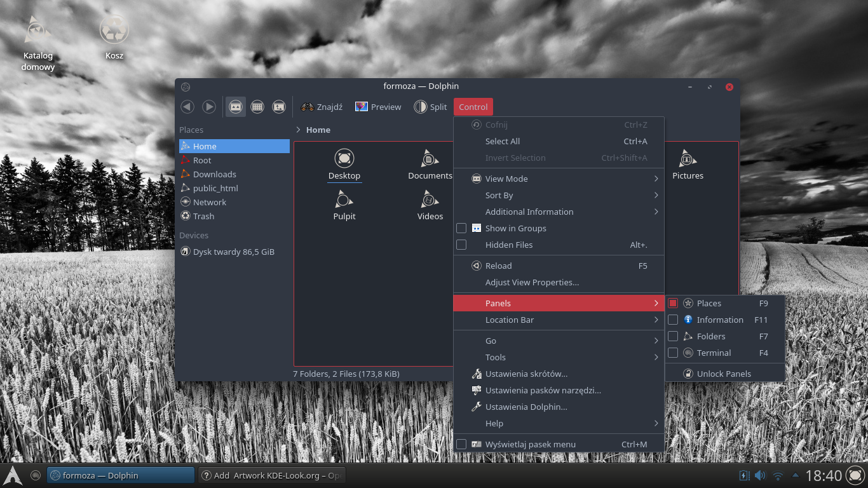Open Ustawienia Dolphin settings entry
The width and height of the screenshot is (868, 488).
(x=559, y=407)
